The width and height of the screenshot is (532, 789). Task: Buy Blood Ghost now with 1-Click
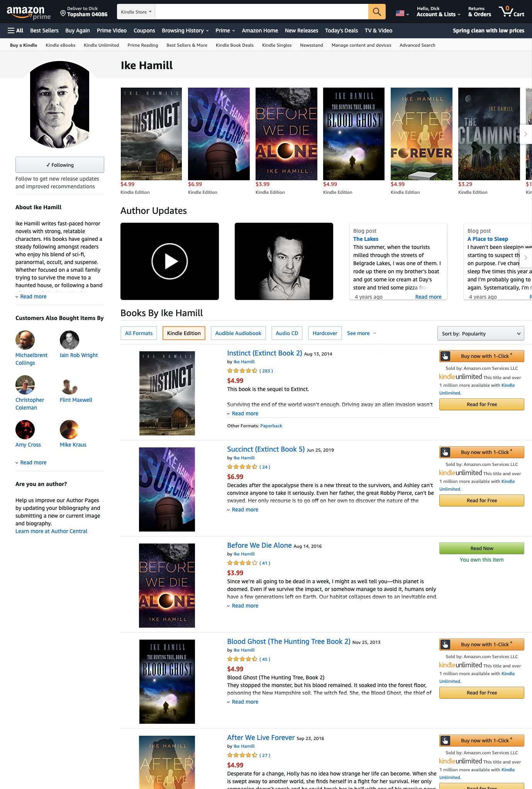click(x=482, y=644)
